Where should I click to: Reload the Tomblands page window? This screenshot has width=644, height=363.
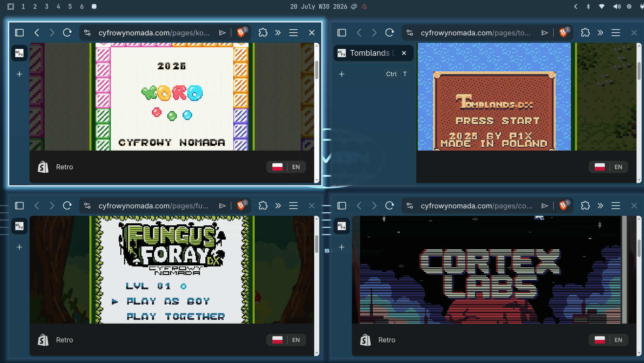pos(389,33)
